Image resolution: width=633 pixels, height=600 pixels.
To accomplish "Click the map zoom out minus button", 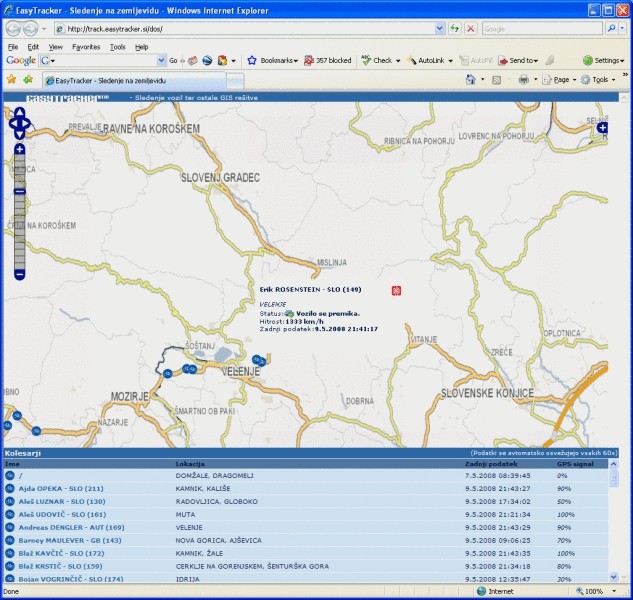I will [x=19, y=273].
